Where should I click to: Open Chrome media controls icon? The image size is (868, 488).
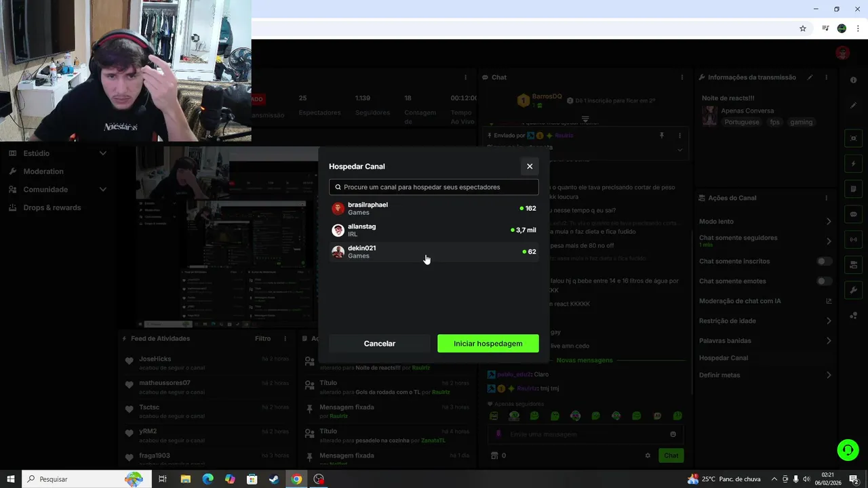[825, 28]
